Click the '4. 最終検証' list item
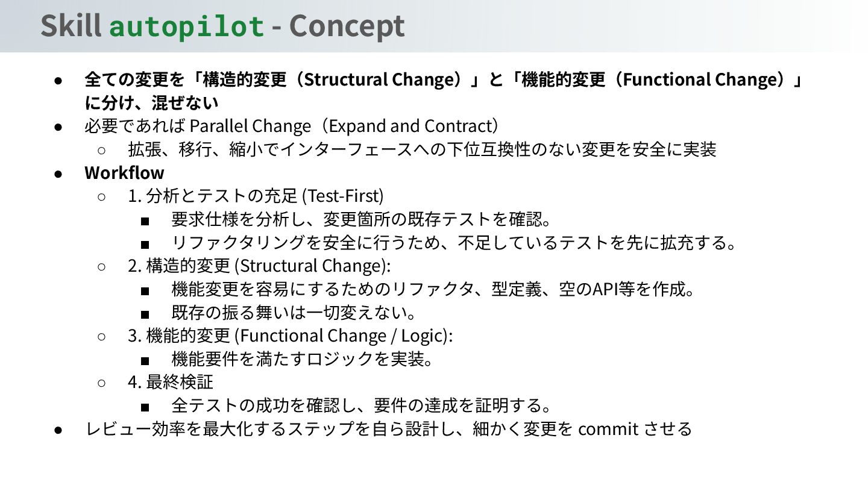The height and width of the screenshot is (488, 868). [171, 382]
